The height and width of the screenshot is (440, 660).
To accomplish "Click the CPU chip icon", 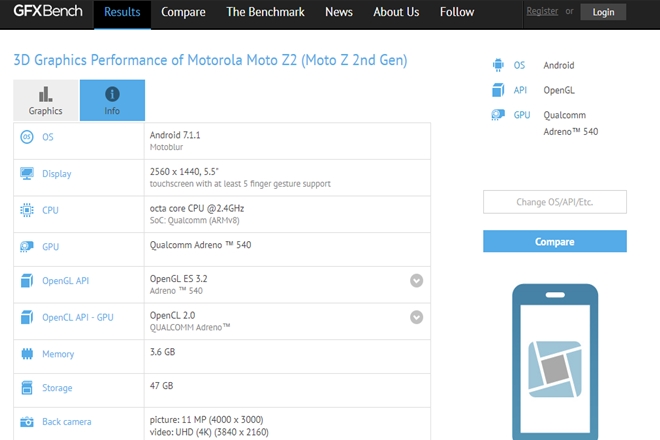I will coord(27,210).
